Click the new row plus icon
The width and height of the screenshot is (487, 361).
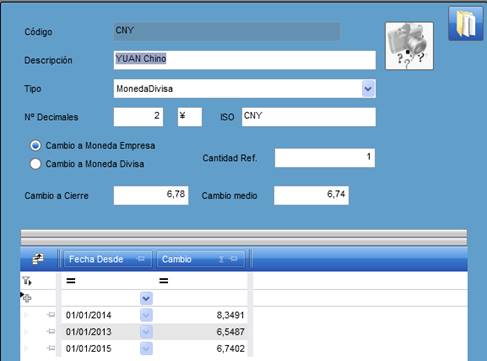coord(27,298)
